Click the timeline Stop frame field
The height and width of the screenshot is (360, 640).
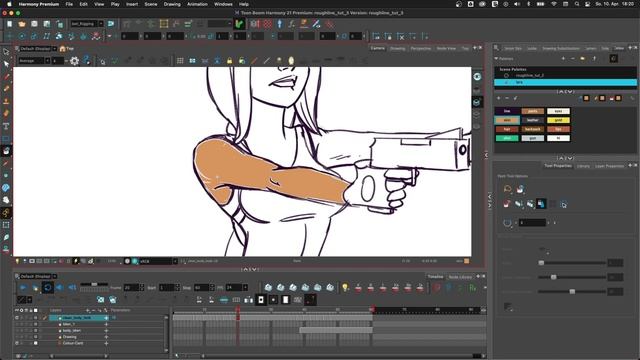pos(201,288)
